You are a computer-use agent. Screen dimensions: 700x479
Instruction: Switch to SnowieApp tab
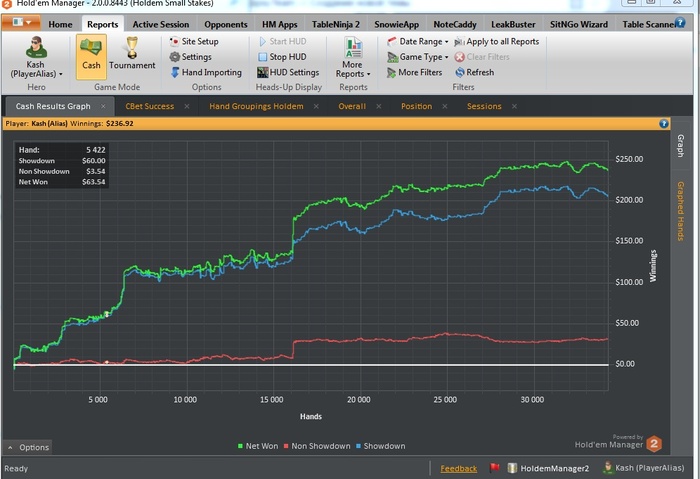click(x=396, y=25)
